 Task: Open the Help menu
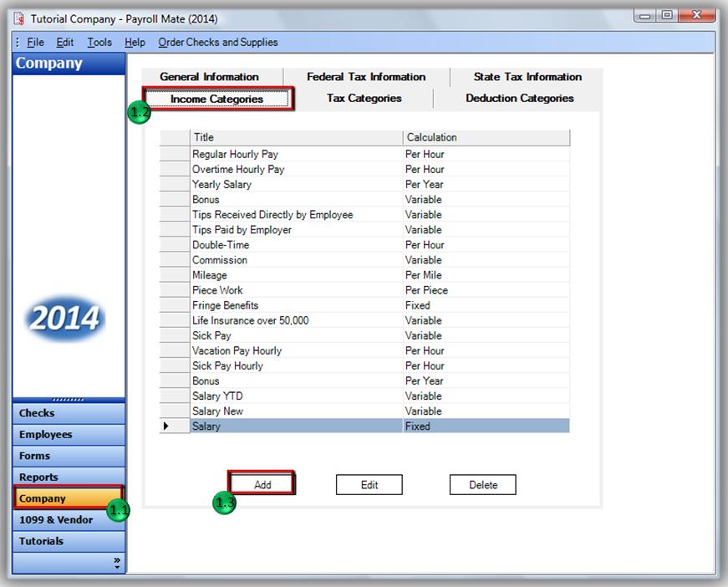point(135,43)
